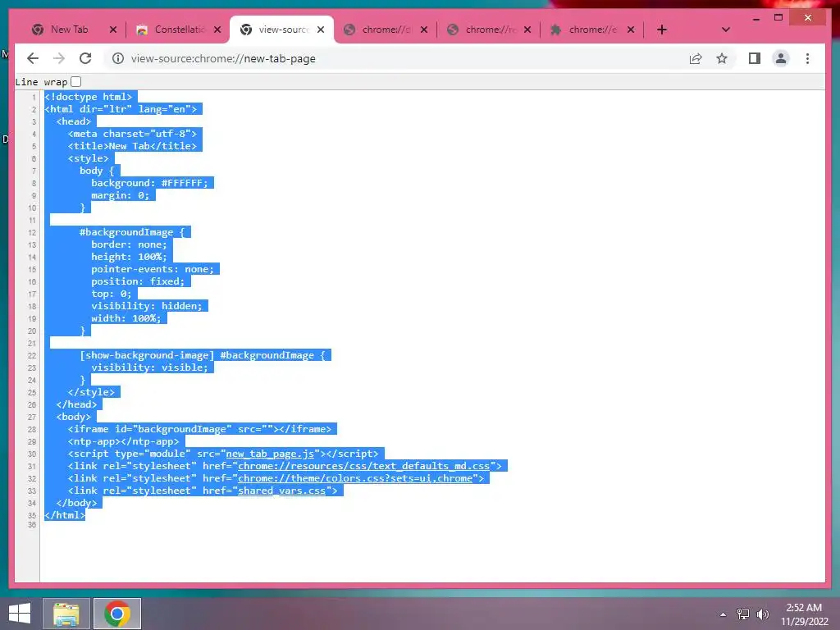Close the chrome://e extensions tab

pyautogui.click(x=631, y=30)
